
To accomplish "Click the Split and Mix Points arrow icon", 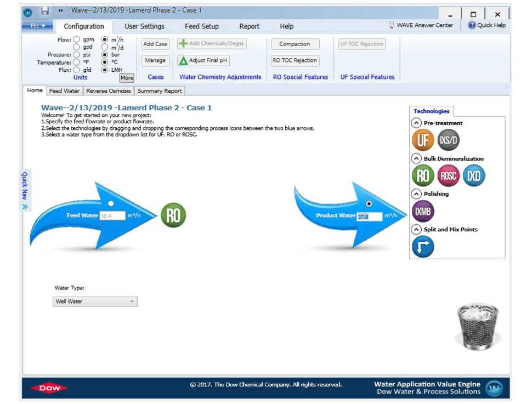I will pyautogui.click(x=423, y=247).
